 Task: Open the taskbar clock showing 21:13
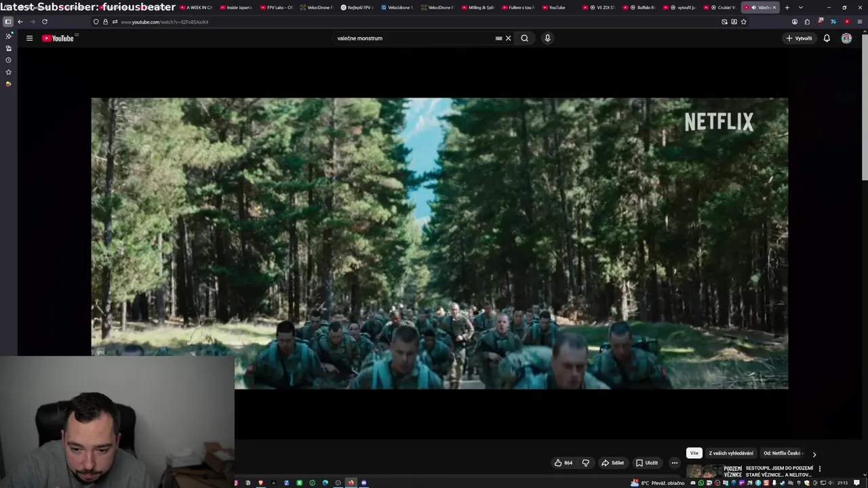click(x=843, y=483)
